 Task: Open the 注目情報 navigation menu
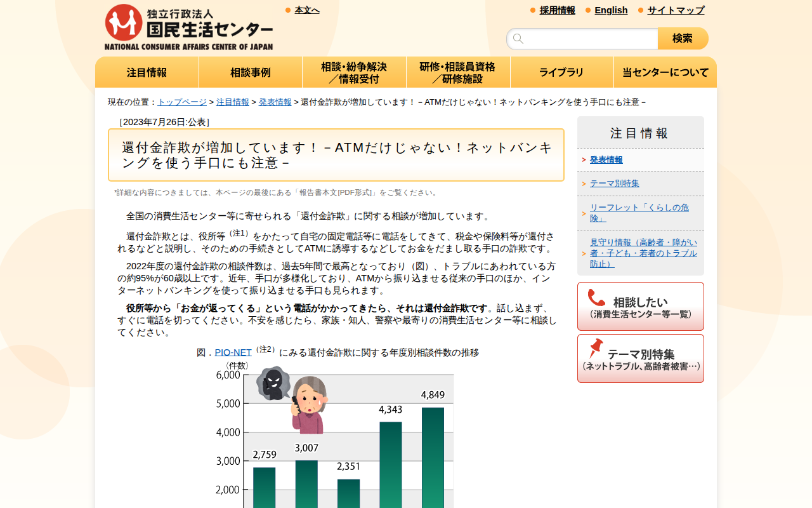coord(147,72)
